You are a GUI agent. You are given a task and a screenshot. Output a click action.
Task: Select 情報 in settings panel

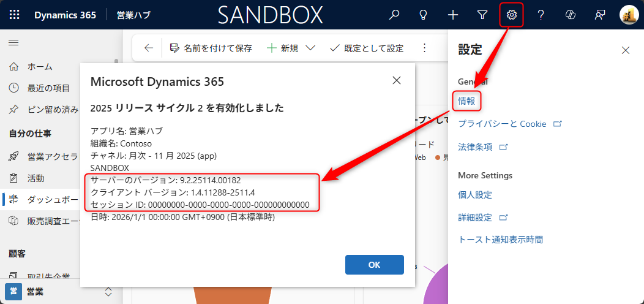[466, 101]
